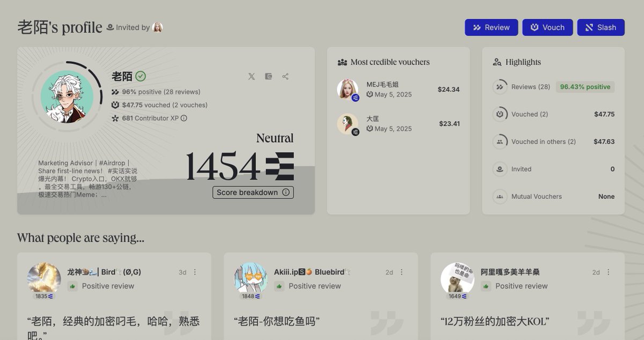Viewport: 644px width, 340px height.
Task: Click the 1454 credibility score
Action: point(223,166)
